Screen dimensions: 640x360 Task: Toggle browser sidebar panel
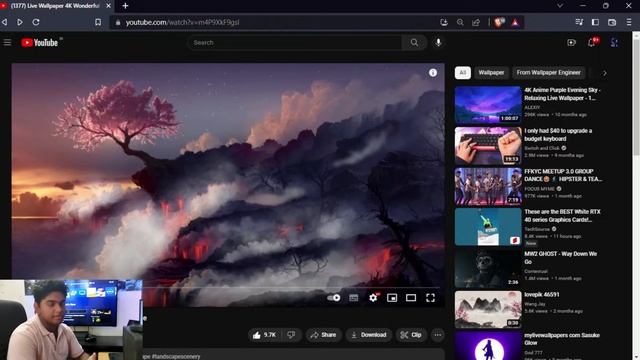click(x=595, y=22)
